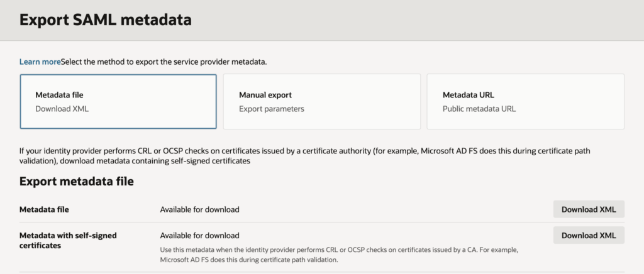Screen dimensions: 644x274
Task: Click the Metadata file row label in the table
Action: point(48,209)
